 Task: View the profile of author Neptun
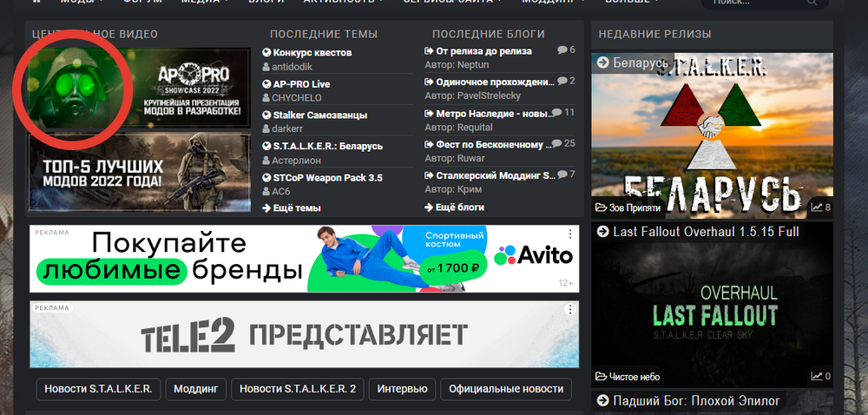[x=473, y=65]
